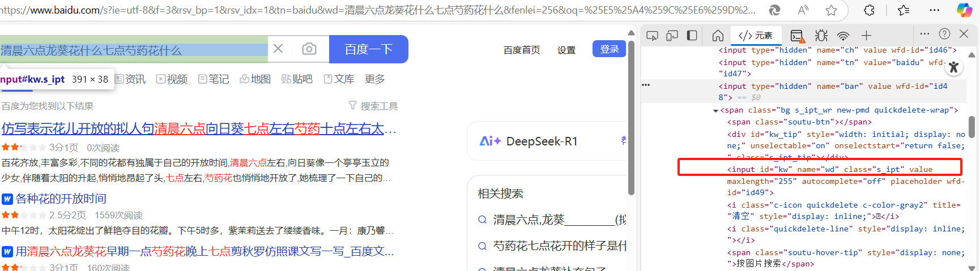The width and height of the screenshot is (980, 271).
Task: Select the span class="soutu-btn" node
Action: (799, 122)
